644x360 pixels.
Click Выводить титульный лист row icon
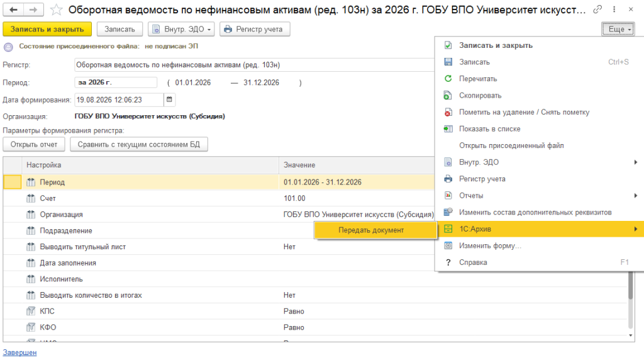(x=31, y=247)
